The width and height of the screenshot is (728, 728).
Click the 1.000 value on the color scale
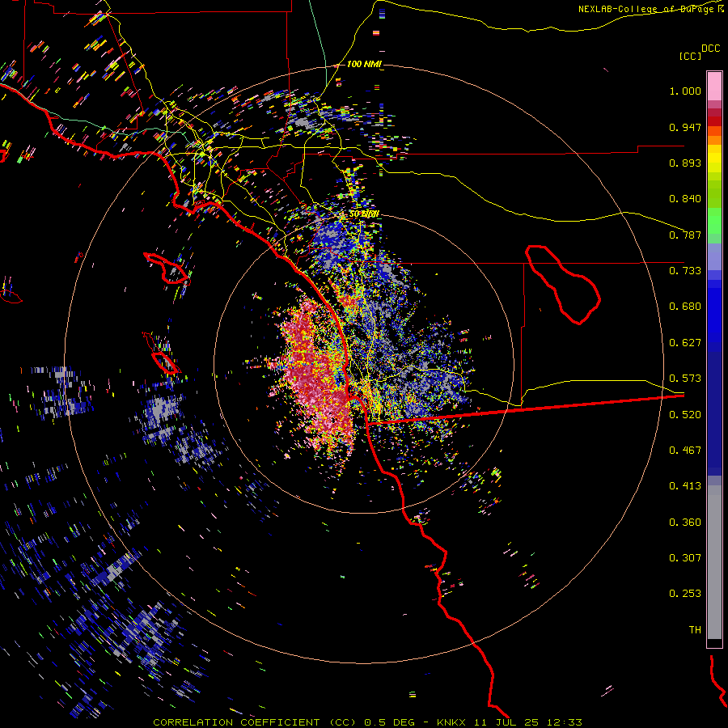[685, 91]
